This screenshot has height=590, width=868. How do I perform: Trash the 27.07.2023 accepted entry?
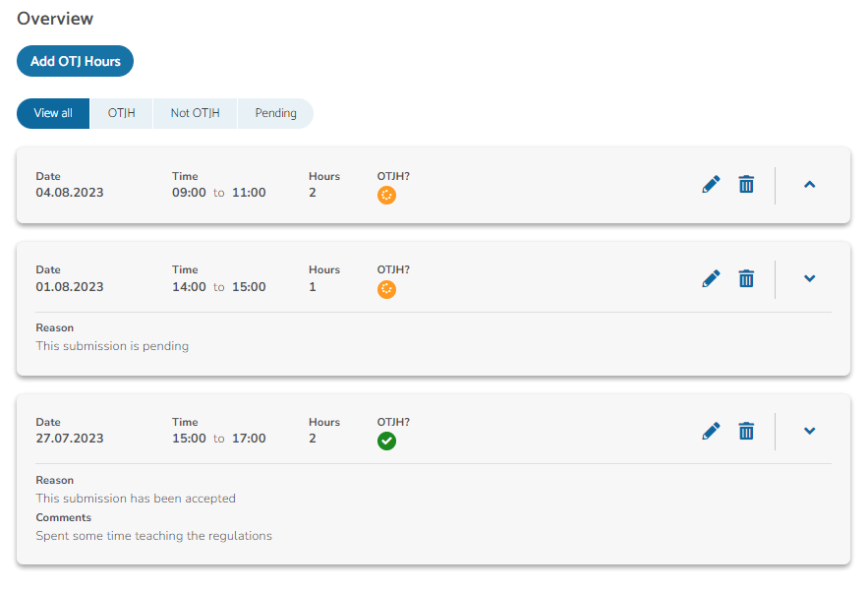746,431
